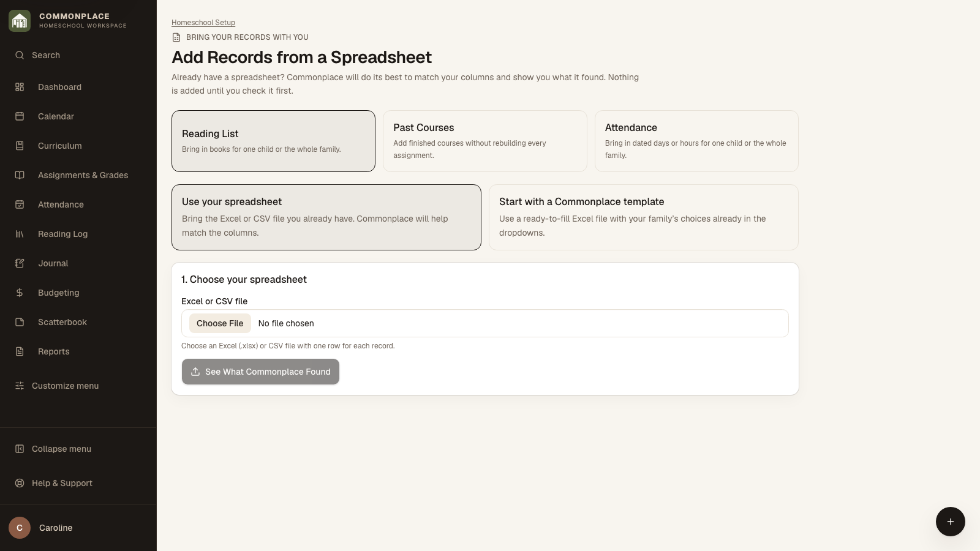Click the Collapse menu label
The height and width of the screenshot is (551, 980).
pos(62,449)
